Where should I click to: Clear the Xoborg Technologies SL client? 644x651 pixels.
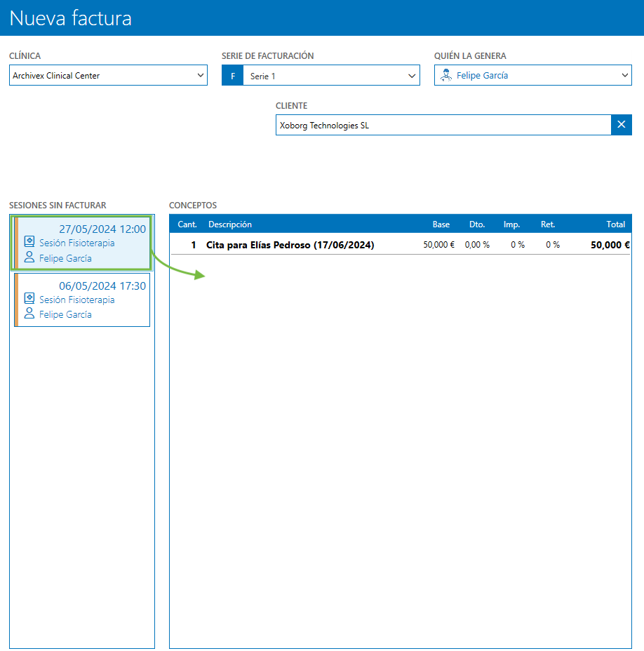621,125
